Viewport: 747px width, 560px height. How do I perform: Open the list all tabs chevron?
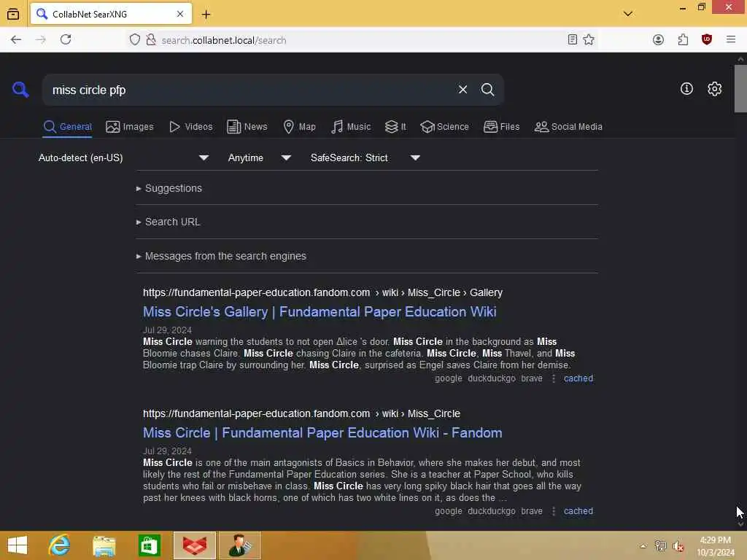click(628, 14)
